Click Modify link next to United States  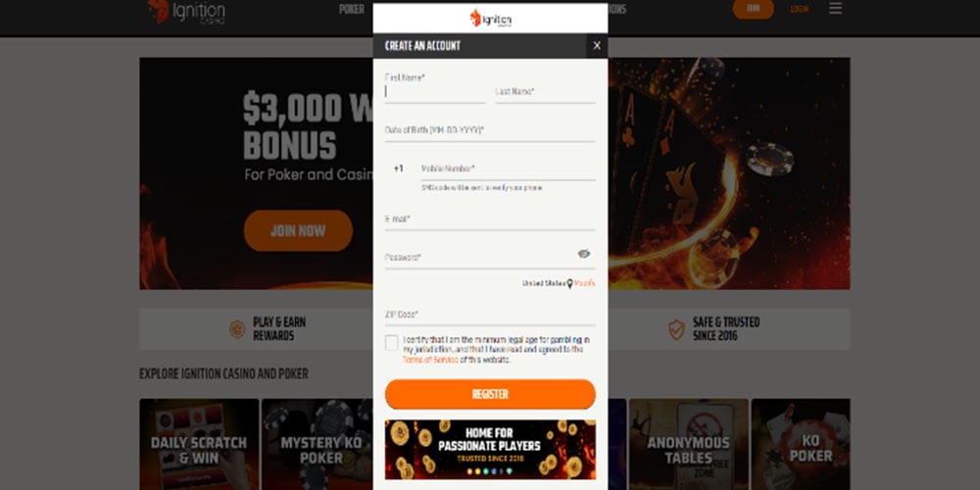pyautogui.click(x=584, y=284)
